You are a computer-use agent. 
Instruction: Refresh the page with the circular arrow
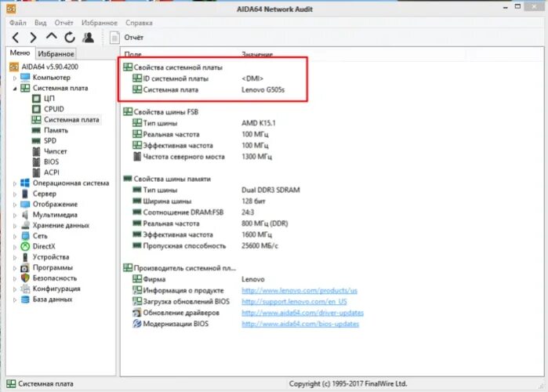(x=70, y=38)
